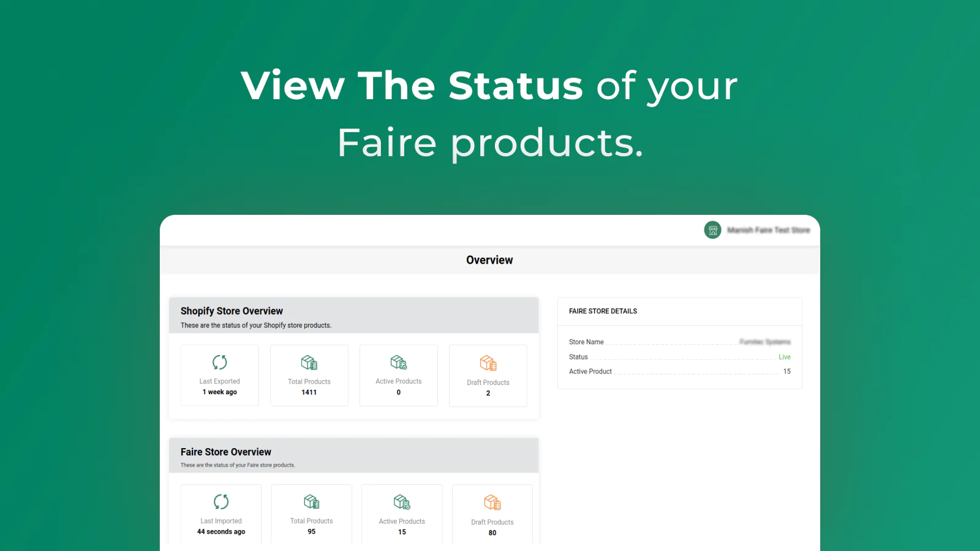This screenshot has height=551, width=980.
Task: Select the '44 seconds ago' import value
Action: tap(221, 532)
